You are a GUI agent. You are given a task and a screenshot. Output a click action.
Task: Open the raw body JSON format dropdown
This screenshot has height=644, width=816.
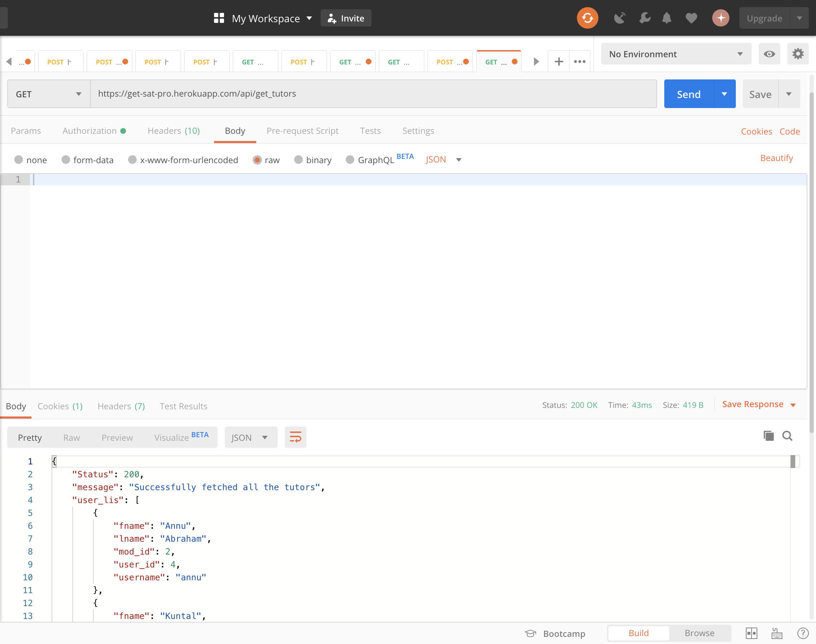click(443, 160)
